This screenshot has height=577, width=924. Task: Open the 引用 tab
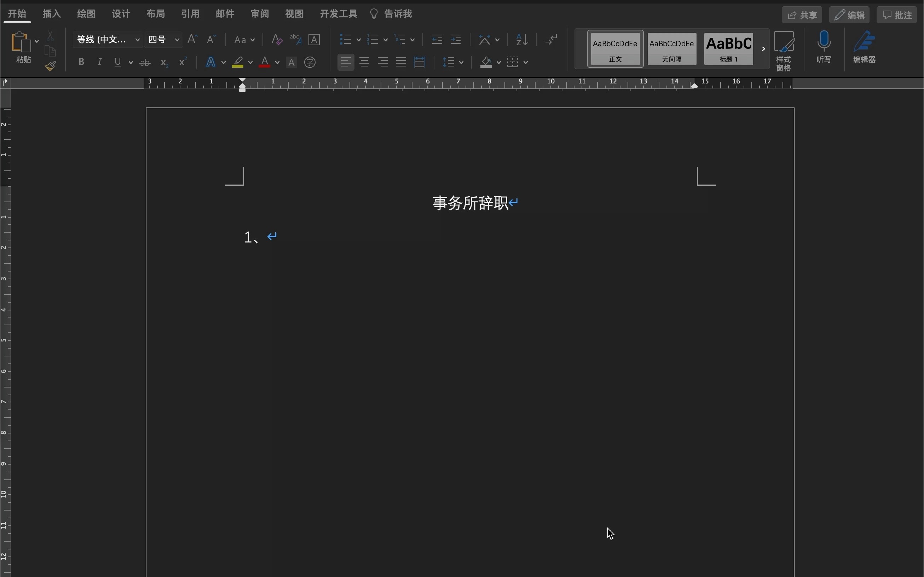(190, 14)
